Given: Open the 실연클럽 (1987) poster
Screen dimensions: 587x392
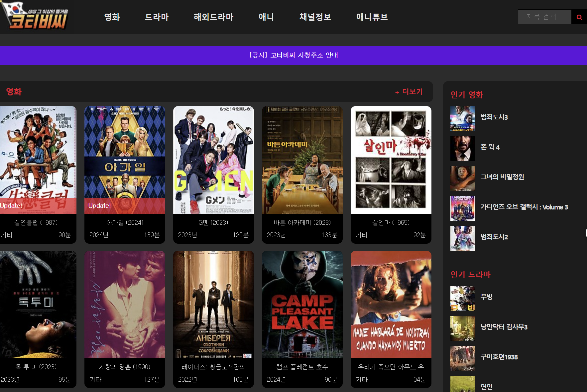Looking at the screenshot, I should click(38, 160).
